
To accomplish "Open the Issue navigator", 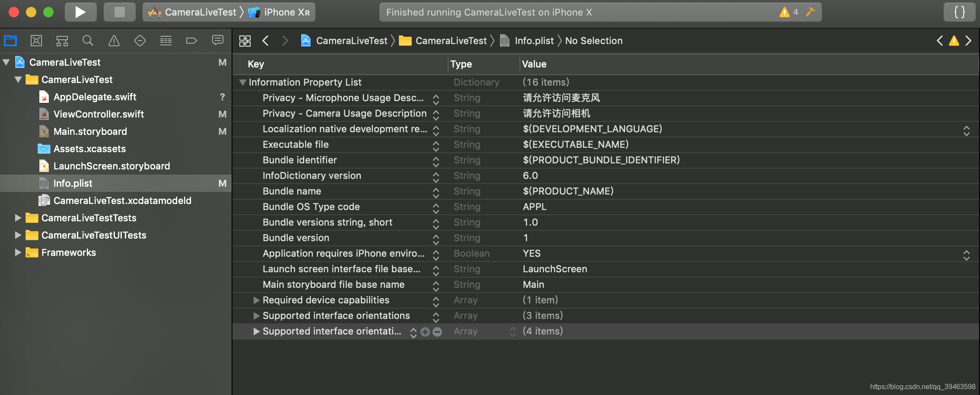I will pos(114,41).
